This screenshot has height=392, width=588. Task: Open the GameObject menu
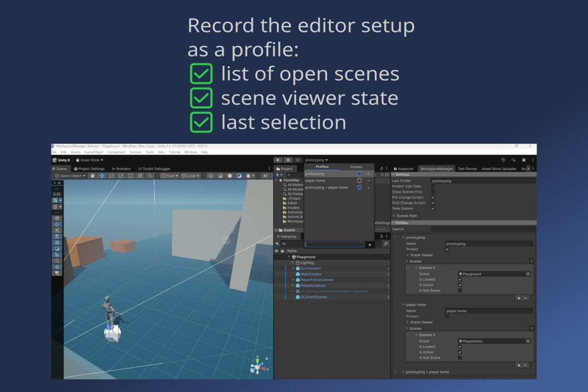(x=93, y=152)
